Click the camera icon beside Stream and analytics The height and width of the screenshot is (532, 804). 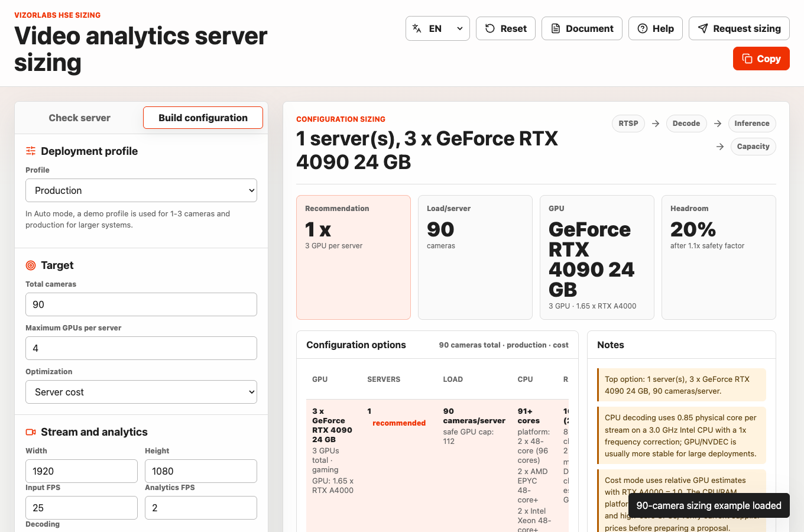pyautogui.click(x=31, y=432)
